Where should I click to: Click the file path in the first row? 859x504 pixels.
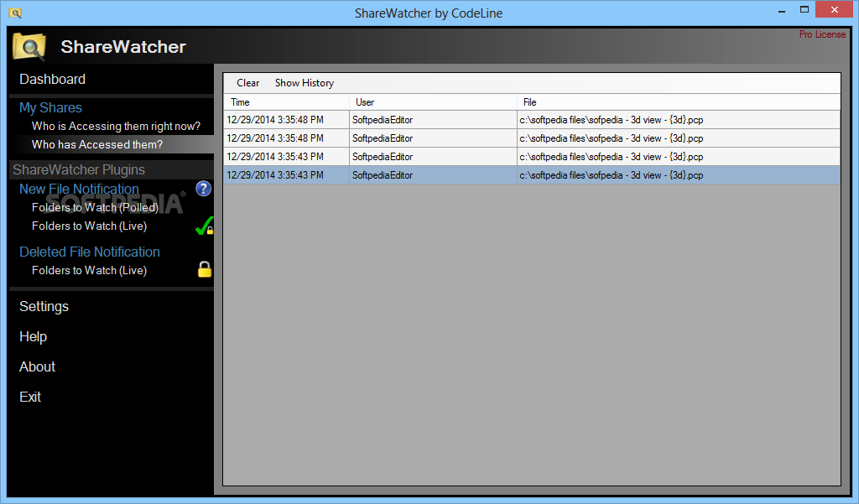click(x=612, y=119)
